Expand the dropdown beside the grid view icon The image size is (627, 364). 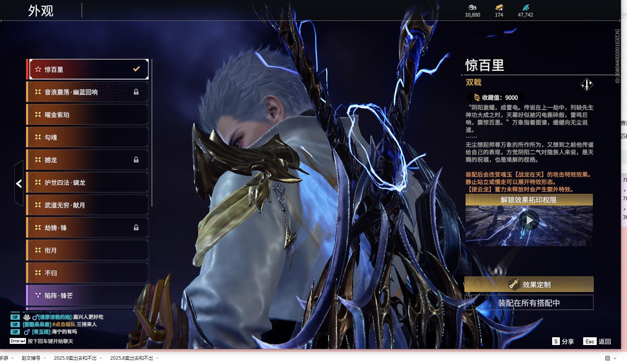[x=615, y=358]
